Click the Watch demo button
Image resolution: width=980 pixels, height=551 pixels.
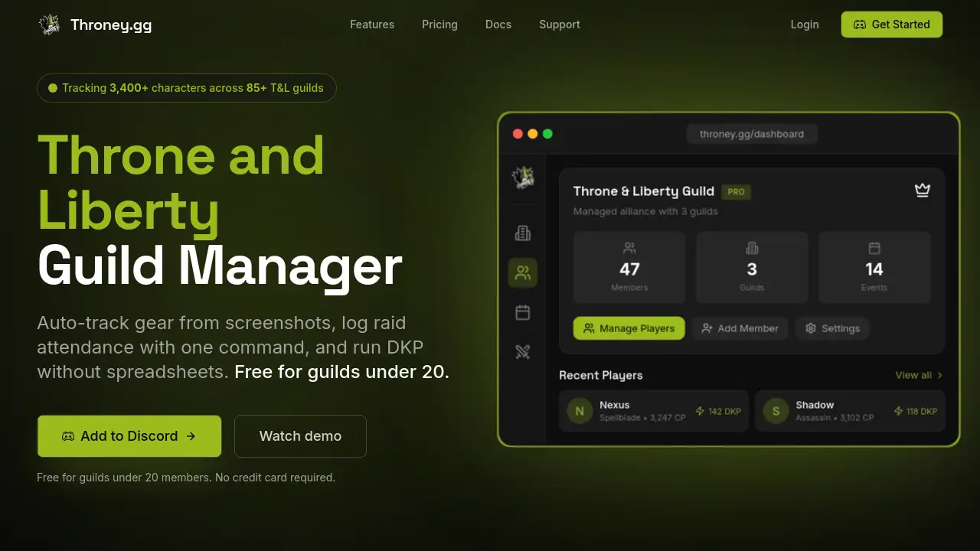click(x=300, y=436)
